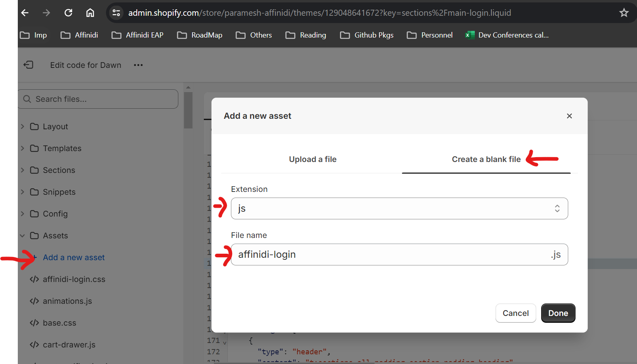Reload the page with the refresh icon
Viewport: 637px width, 364px height.
(68, 13)
